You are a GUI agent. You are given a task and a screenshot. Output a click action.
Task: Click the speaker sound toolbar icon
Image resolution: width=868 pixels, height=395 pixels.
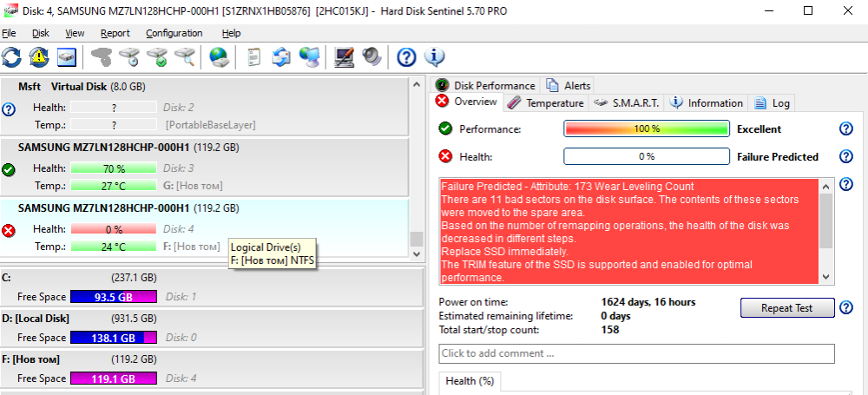pos(372,57)
